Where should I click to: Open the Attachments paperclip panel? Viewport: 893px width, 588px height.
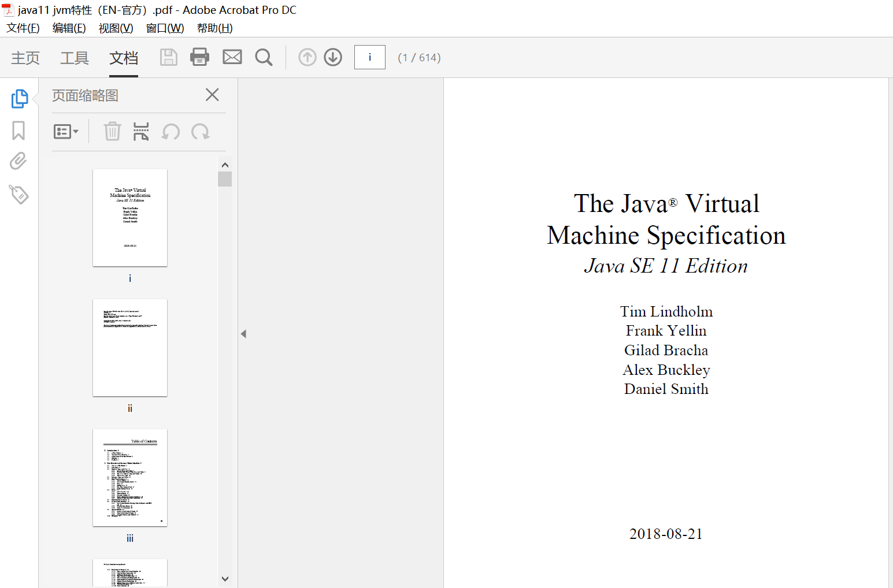coord(18,161)
